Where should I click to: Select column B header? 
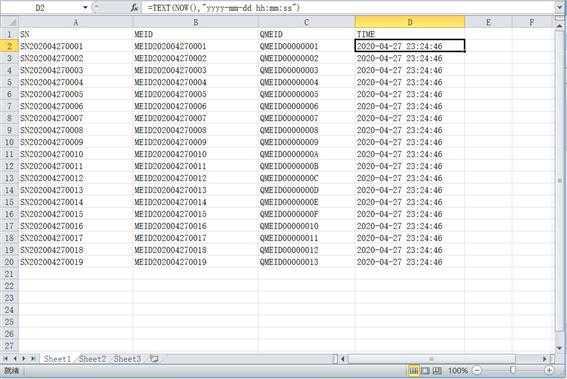(195, 22)
